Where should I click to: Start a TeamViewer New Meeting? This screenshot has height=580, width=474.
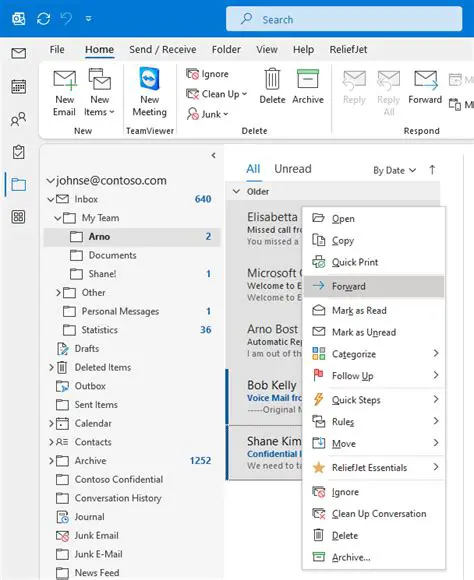coord(149,92)
